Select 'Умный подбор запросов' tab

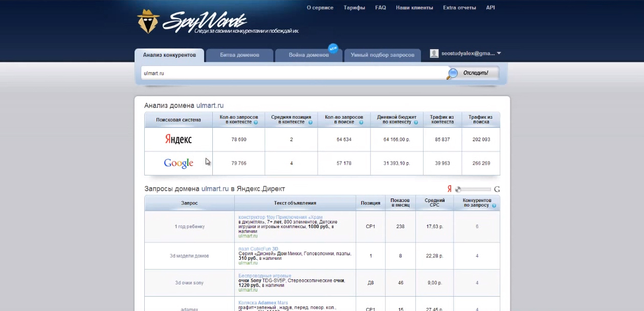(382, 55)
